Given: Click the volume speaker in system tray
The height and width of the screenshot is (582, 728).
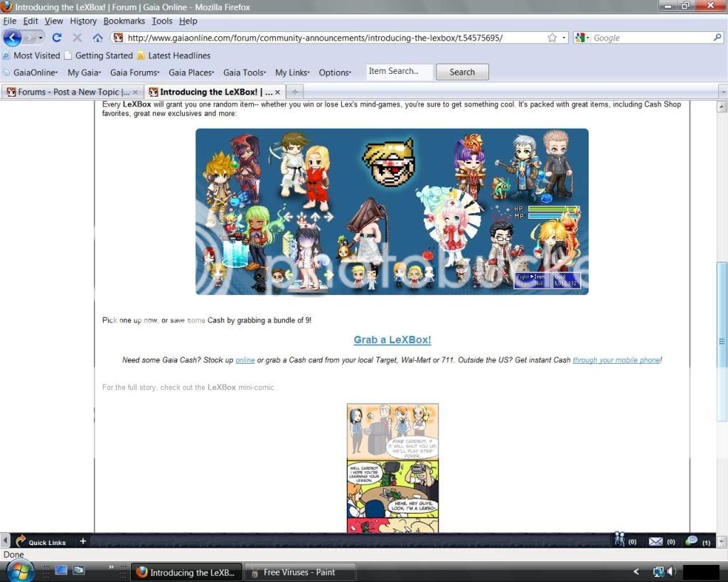Looking at the screenshot, I should click(671, 571).
